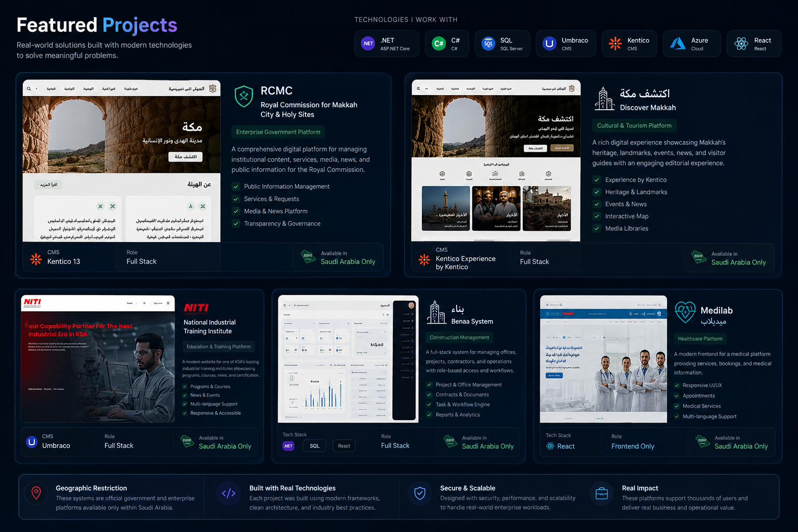
Task: Open the Medilab website screenshot thumbnail
Action: (604, 359)
